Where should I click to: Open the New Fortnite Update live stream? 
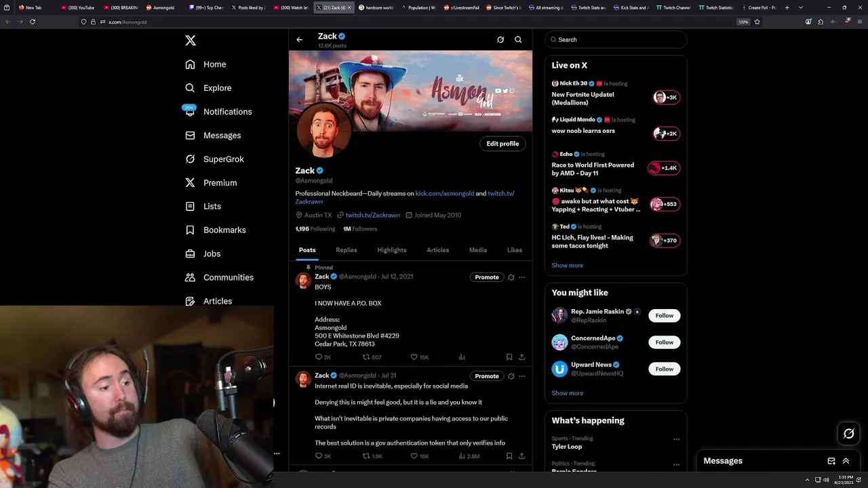point(616,94)
